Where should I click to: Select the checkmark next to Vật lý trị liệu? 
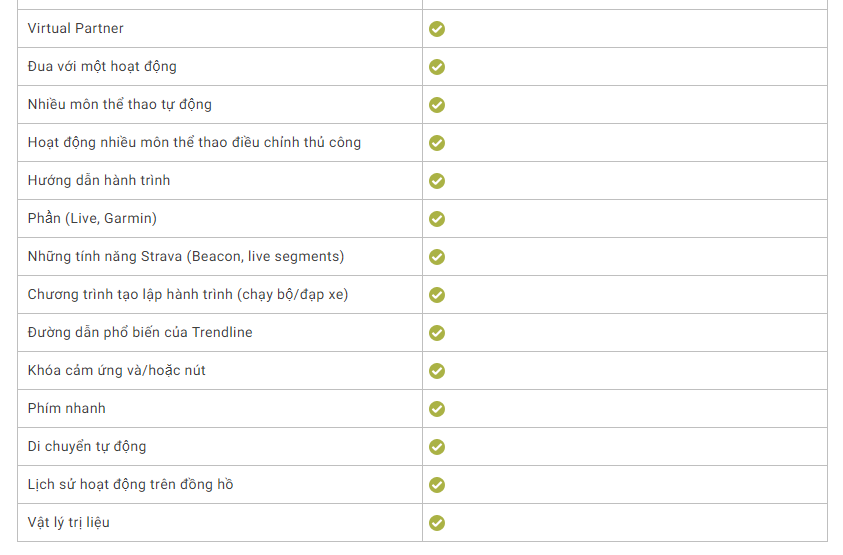(x=437, y=523)
